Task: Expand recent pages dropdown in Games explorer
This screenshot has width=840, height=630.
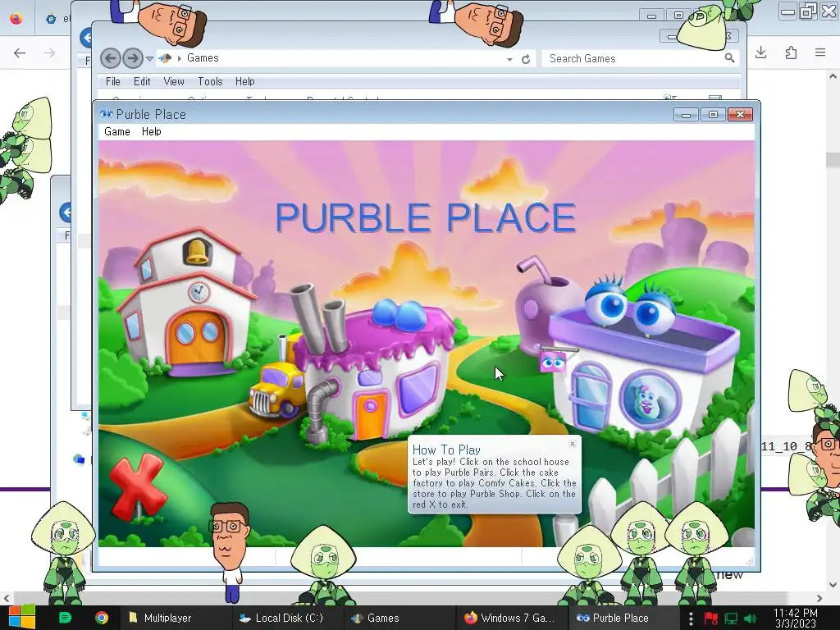Action: coord(149,59)
